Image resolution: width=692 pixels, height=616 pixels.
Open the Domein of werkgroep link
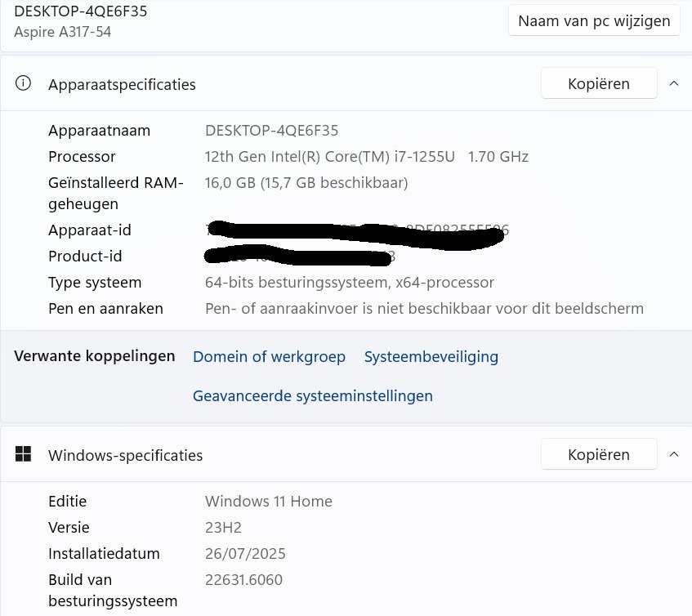point(269,357)
